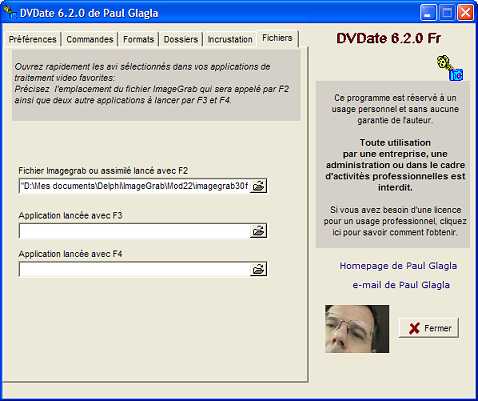Click the red X on the Fermer button
The width and height of the screenshot is (478, 401).
click(414, 328)
